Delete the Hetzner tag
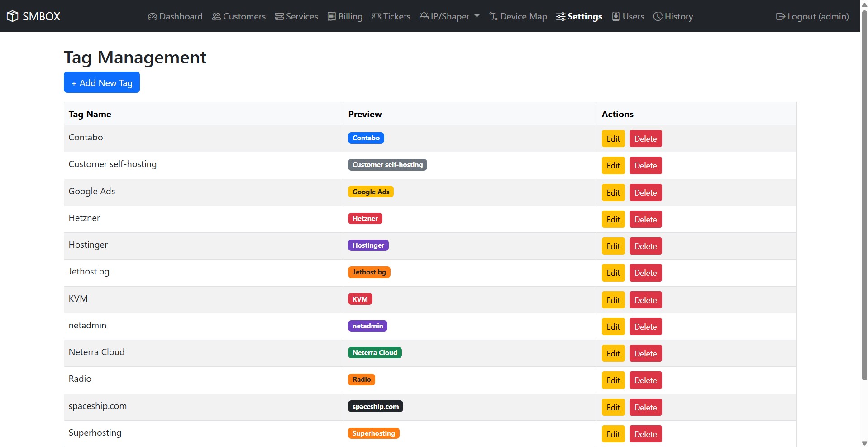This screenshot has height=447, width=868. (645, 219)
